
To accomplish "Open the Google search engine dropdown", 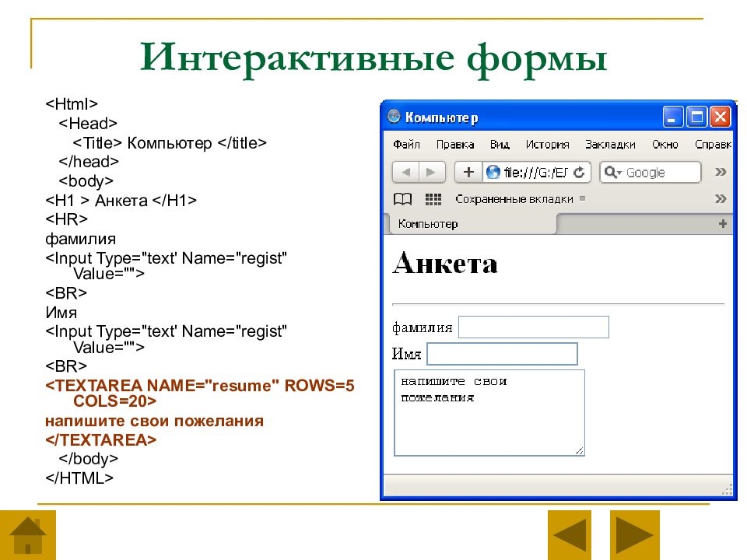I will tap(612, 172).
